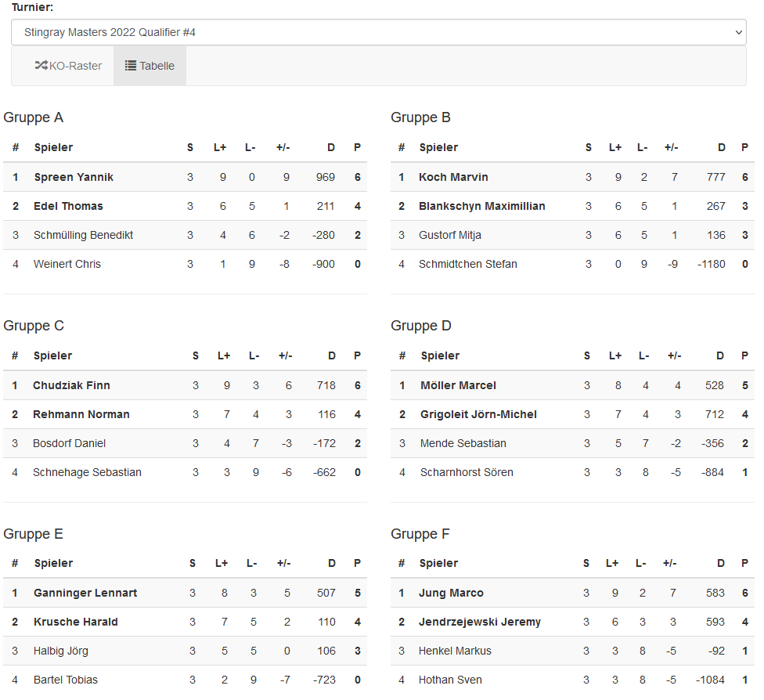Click Grigoleit Jörn-Michel in Gruppe D
Viewport: 764px width, 700px height.
(x=478, y=414)
